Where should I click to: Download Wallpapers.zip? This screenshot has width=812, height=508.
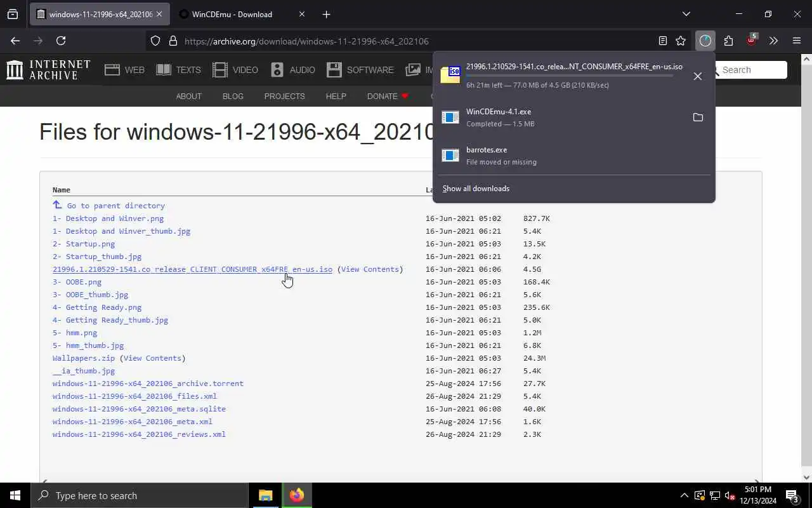(x=84, y=358)
